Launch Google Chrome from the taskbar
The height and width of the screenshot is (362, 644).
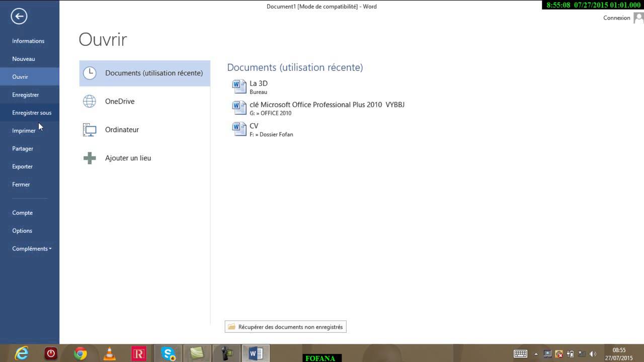tap(80, 353)
